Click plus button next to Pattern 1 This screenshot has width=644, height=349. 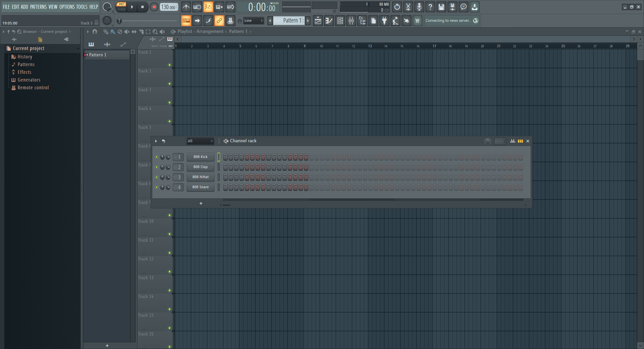(x=308, y=20)
